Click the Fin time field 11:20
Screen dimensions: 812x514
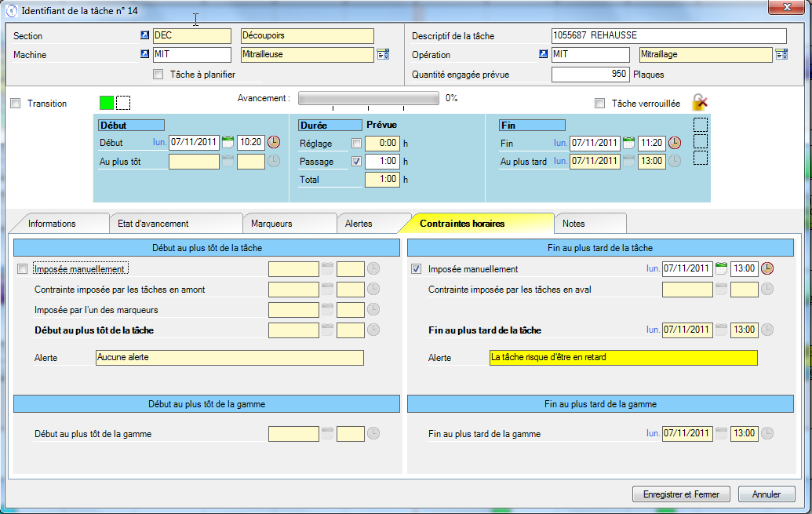[x=651, y=143]
